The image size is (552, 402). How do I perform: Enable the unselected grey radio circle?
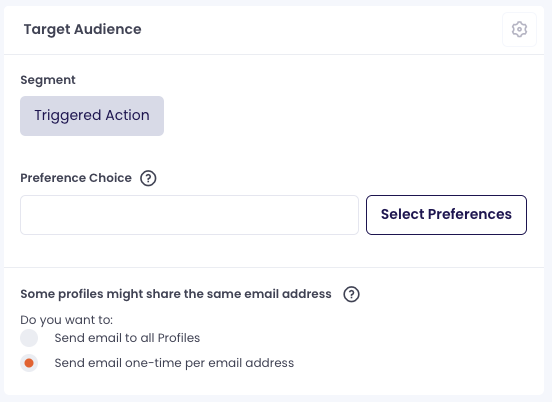(29, 338)
